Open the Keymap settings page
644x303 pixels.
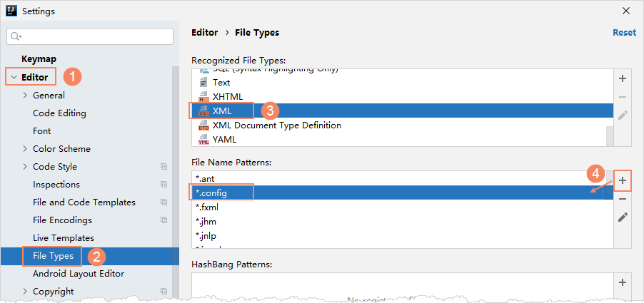coord(39,59)
